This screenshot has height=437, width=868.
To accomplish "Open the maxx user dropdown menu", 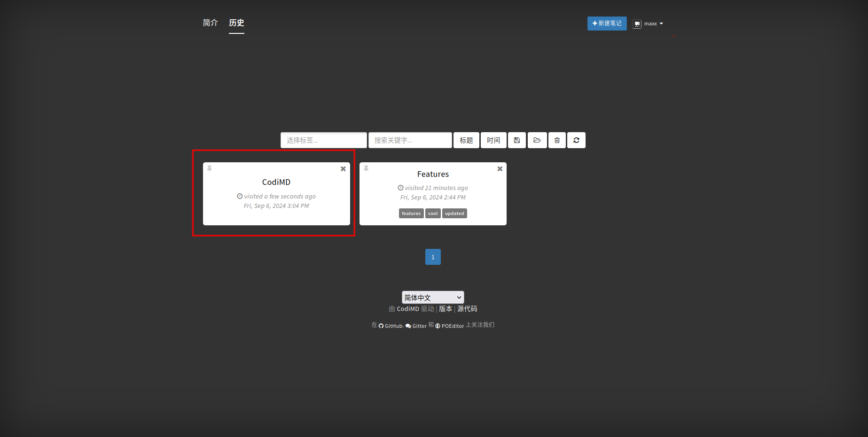I will pyautogui.click(x=648, y=24).
